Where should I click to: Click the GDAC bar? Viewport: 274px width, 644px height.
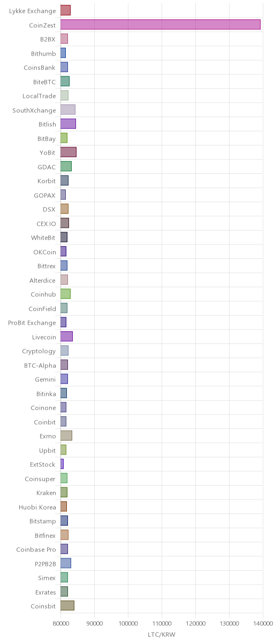66,166
